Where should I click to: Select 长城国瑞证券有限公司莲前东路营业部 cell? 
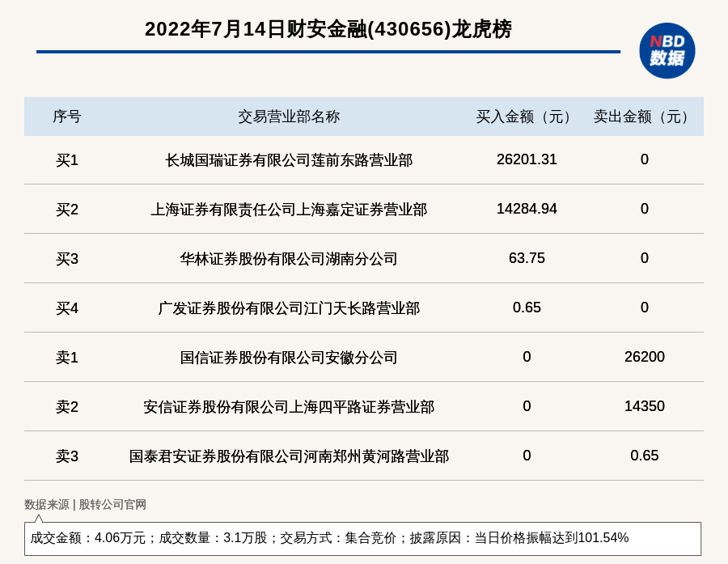(x=289, y=160)
